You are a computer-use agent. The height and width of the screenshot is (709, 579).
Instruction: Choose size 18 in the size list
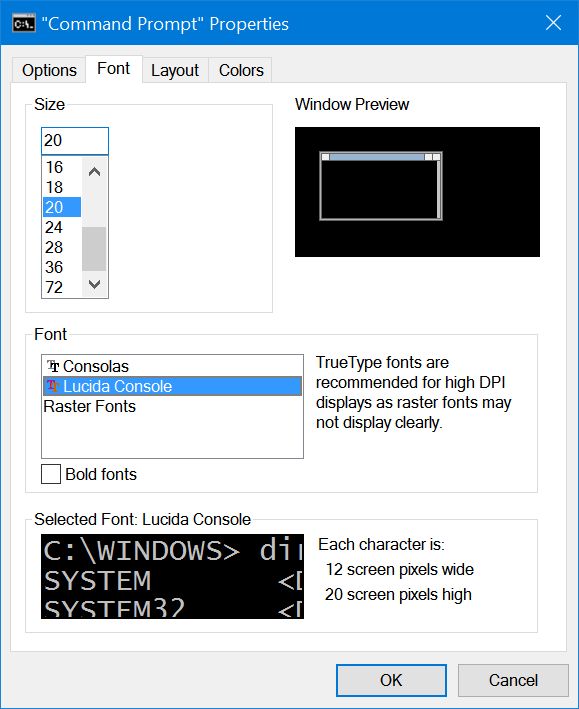click(x=62, y=187)
